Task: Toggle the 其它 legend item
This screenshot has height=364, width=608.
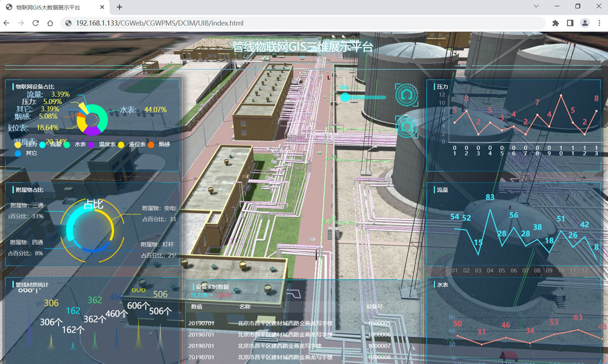Action: pyautogui.click(x=26, y=153)
